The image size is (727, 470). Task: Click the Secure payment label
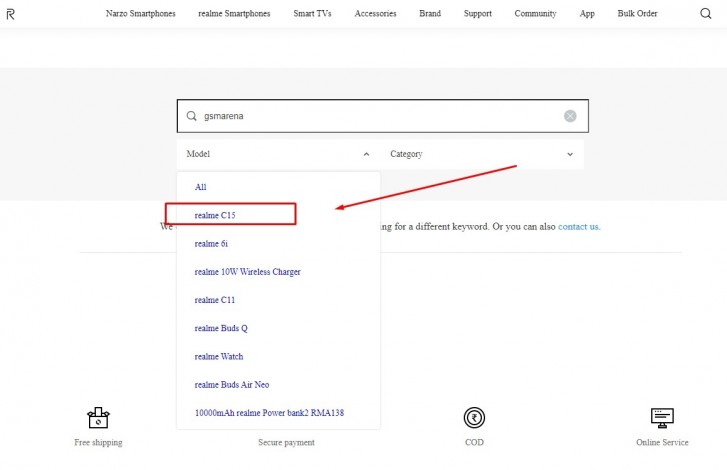[286, 442]
